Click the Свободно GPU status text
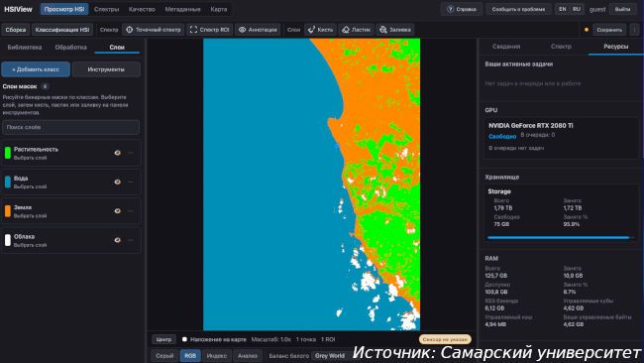 [x=502, y=137]
